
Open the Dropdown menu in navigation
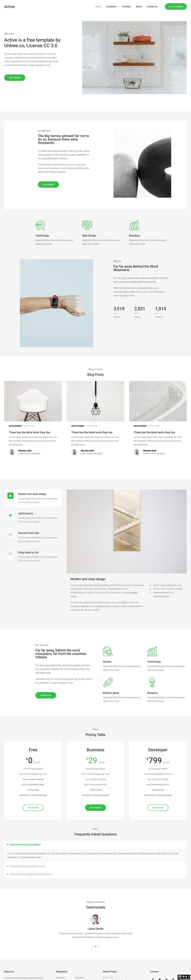pyautogui.click(x=113, y=7)
